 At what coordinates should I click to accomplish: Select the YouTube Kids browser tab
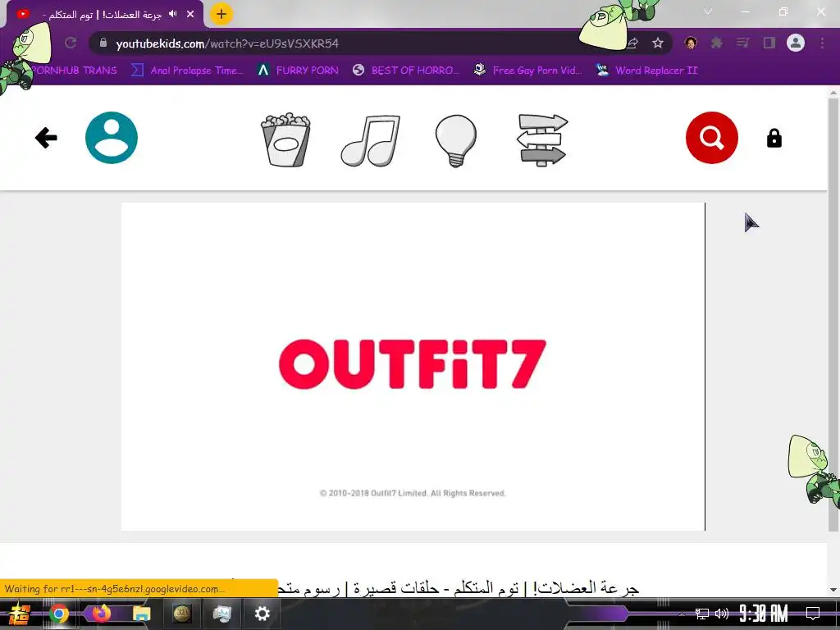click(x=105, y=15)
